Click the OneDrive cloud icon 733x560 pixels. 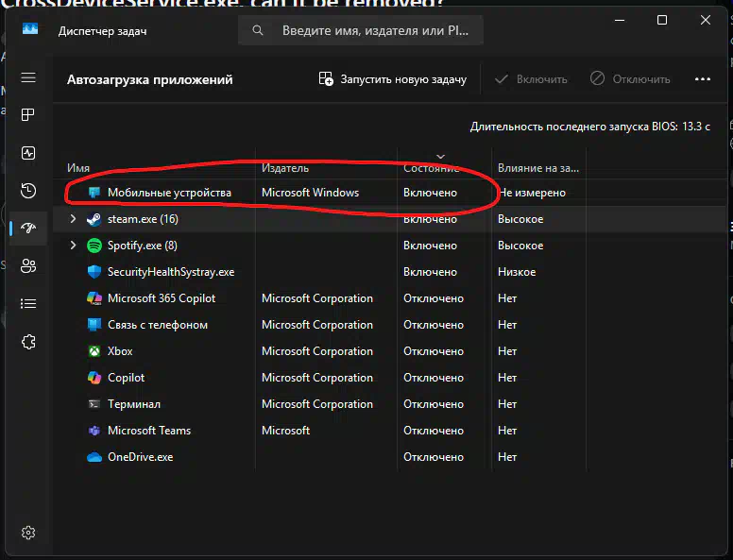tap(94, 457)
